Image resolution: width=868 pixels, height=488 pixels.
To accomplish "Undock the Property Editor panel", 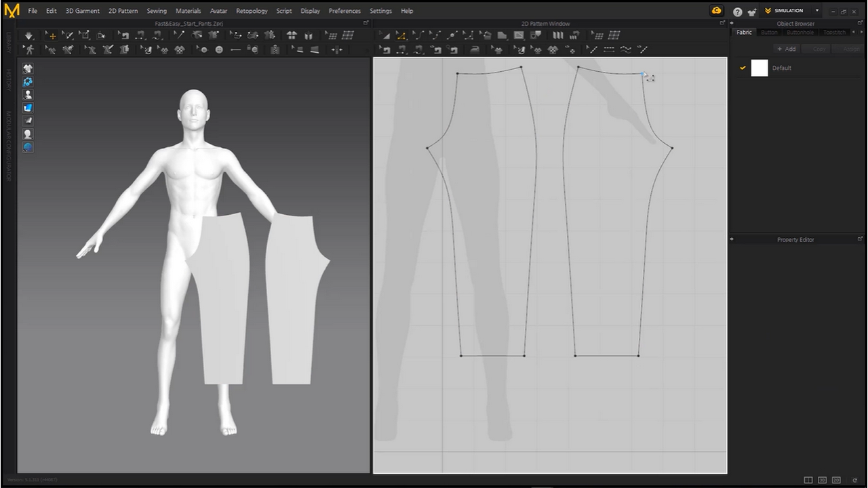I will (861, 239).
